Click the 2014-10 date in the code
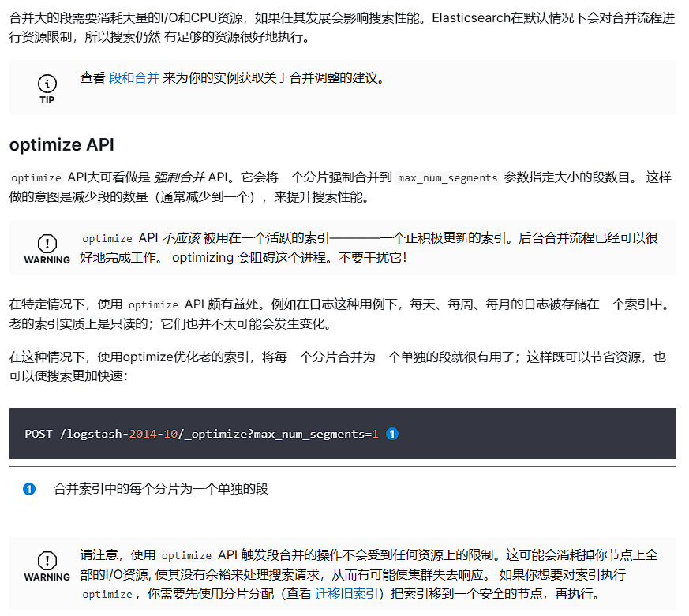The image size is (689, 616). coord(155,434)
